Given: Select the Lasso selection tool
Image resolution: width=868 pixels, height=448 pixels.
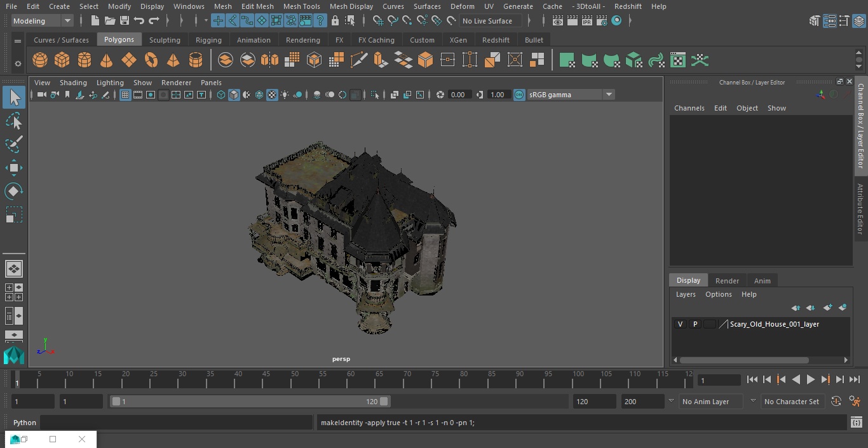Looking at the screenshot, I should [x=14, y=121].
